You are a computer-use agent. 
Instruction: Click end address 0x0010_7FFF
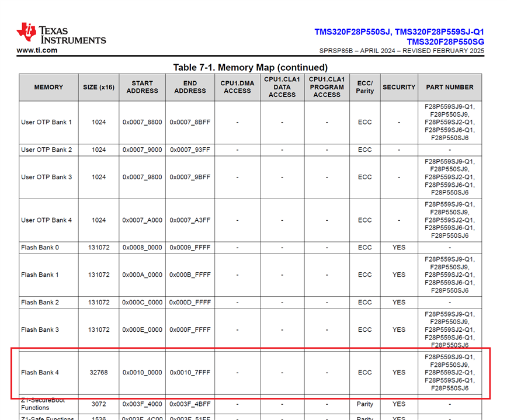point(190,373)
